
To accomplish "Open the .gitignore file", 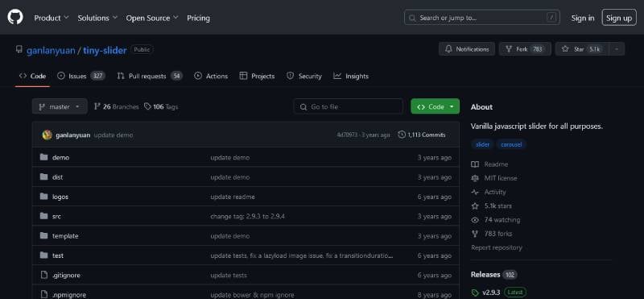I will coord(67,276).
